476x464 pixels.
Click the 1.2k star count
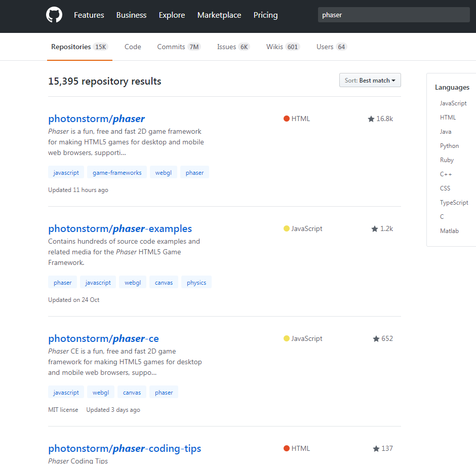(387, 228)
